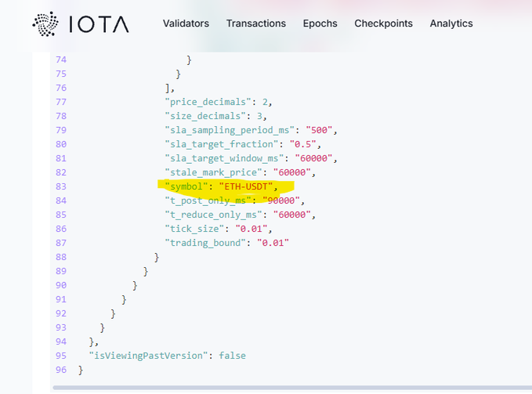
Task: Click the "price_decimals" key
Action: (208, 102)
